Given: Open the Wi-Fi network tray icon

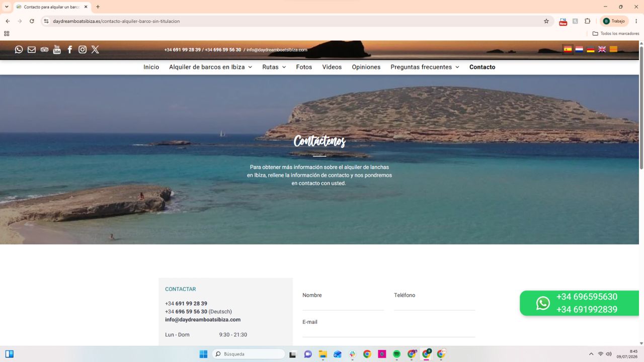Looking at the screenshot, I should [600, 354].
